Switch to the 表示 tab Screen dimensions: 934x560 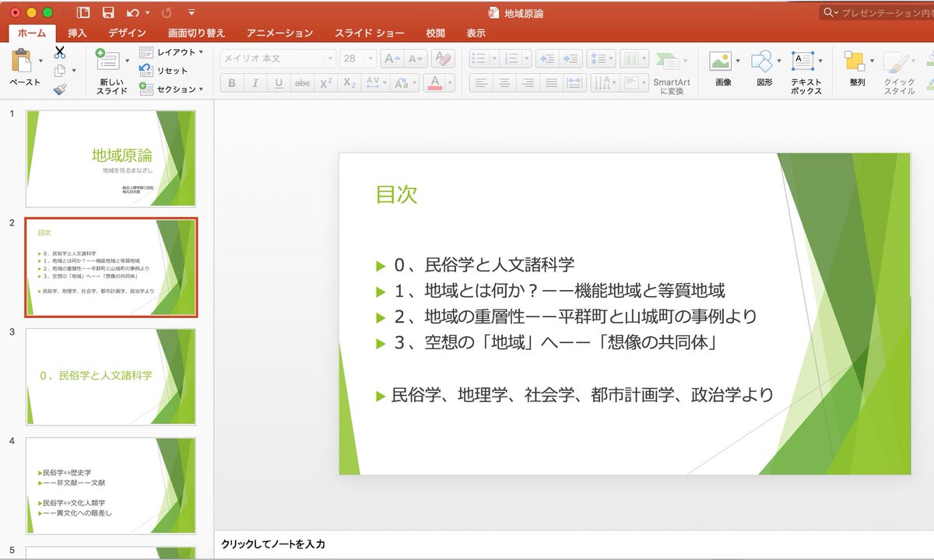[476, 33]
